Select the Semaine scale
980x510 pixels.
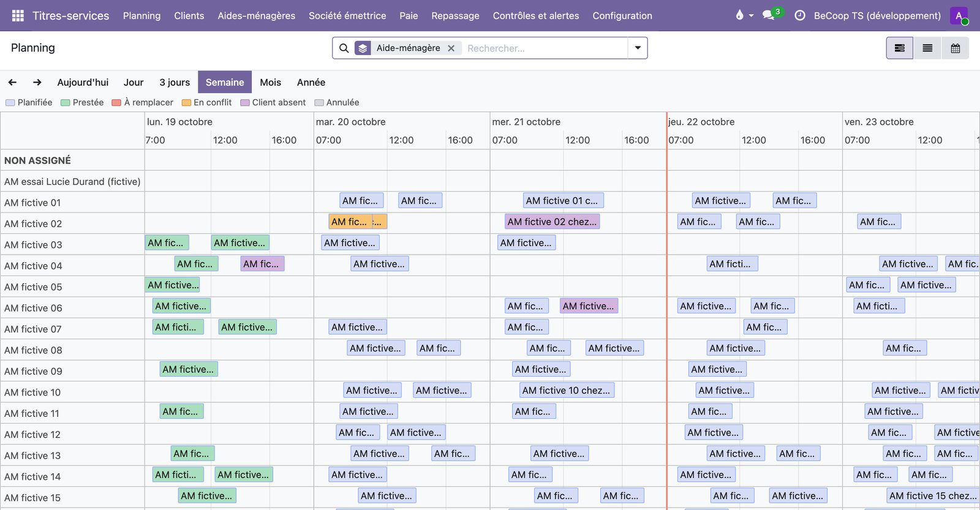pos(225,82)
